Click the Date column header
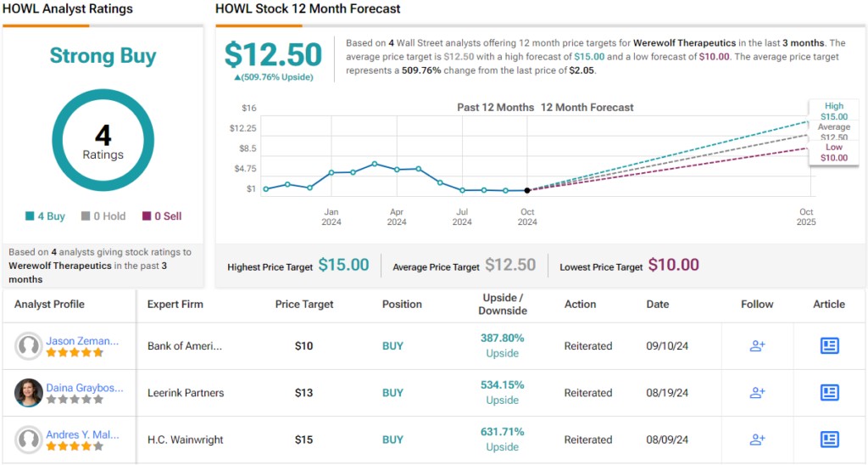868x465 pixels. click(657, 305)
